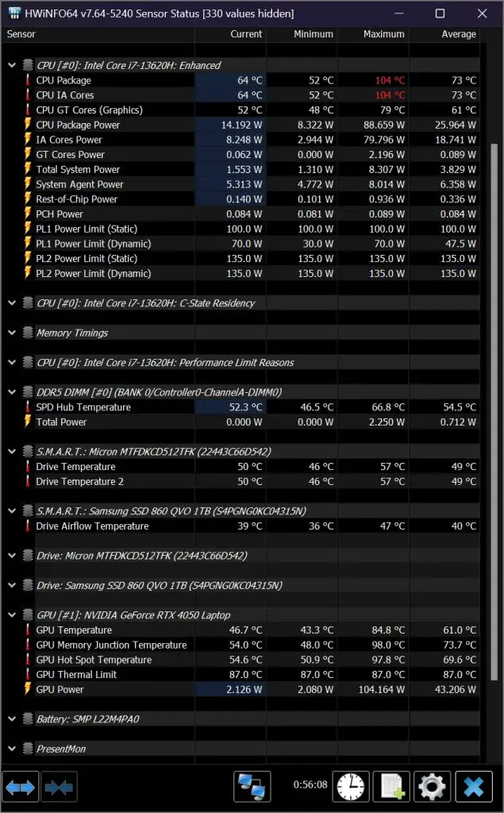Expand the Drive: Samsung SSD 860 QVO chevron

click(x=12, y=585)
